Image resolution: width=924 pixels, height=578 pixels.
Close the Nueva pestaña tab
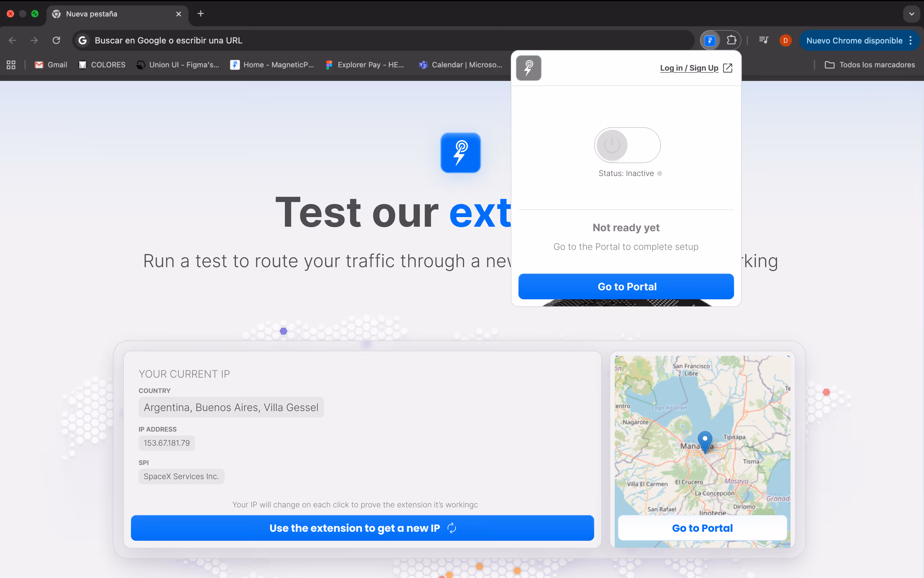tap(179, 14)
